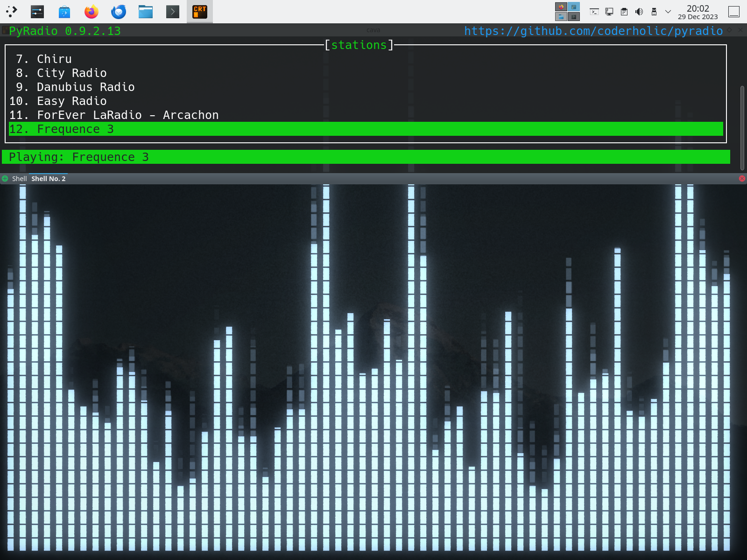Open System Settings from the panel

37,11
